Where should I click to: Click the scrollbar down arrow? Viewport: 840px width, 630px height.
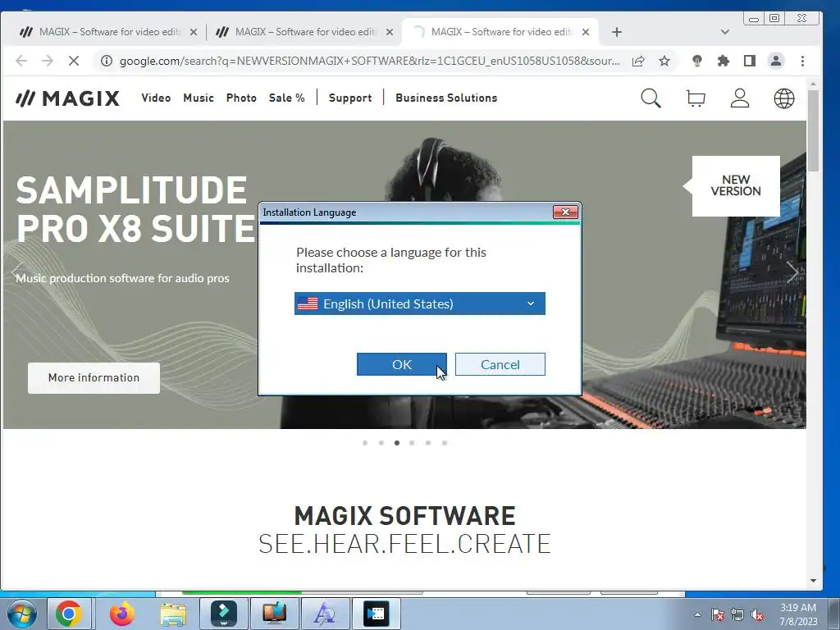point(813,581)
